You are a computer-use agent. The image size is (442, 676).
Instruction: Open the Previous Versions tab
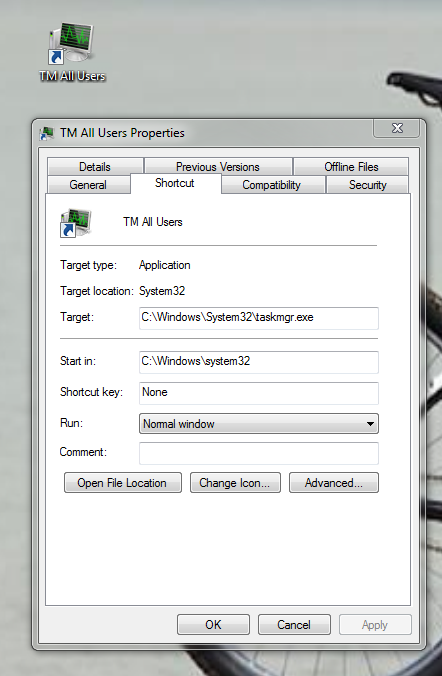pos(218,167)
